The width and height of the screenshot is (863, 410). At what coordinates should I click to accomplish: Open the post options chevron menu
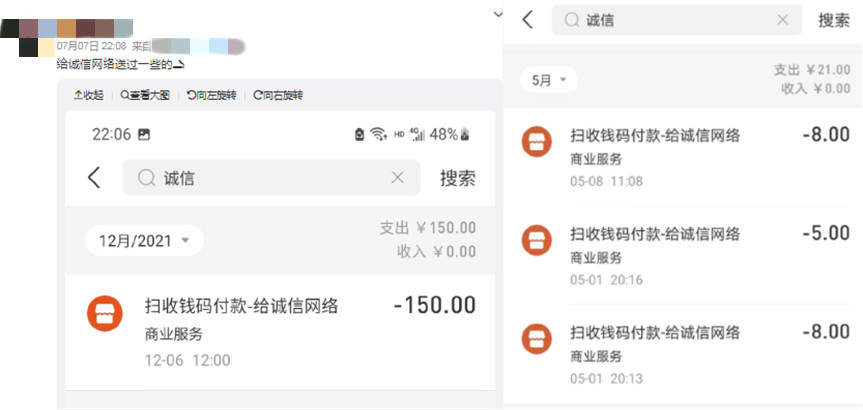(498, 13)
